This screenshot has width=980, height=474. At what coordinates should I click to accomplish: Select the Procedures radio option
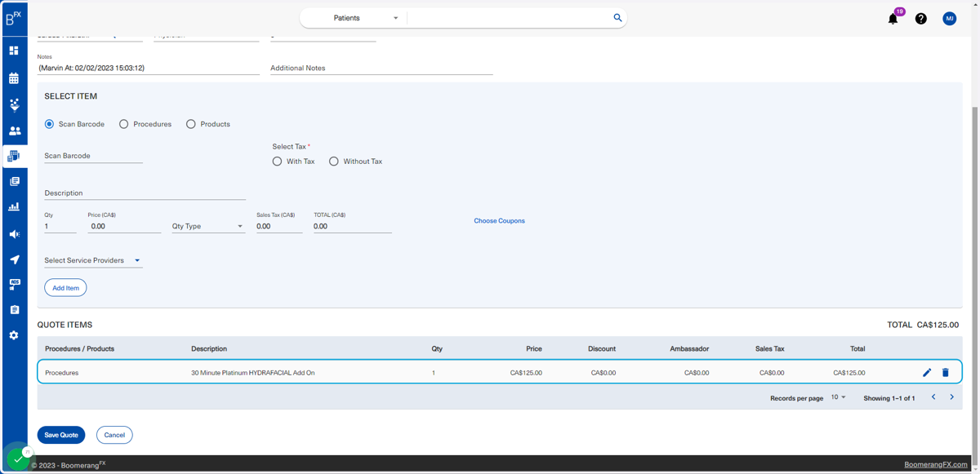124,124
